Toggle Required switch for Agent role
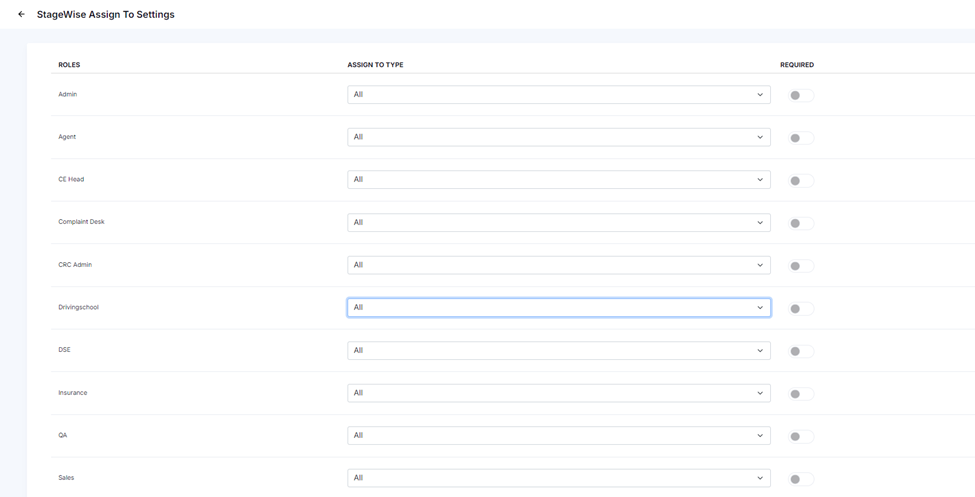This screenshot has width=975, height=497. point(801,138)
